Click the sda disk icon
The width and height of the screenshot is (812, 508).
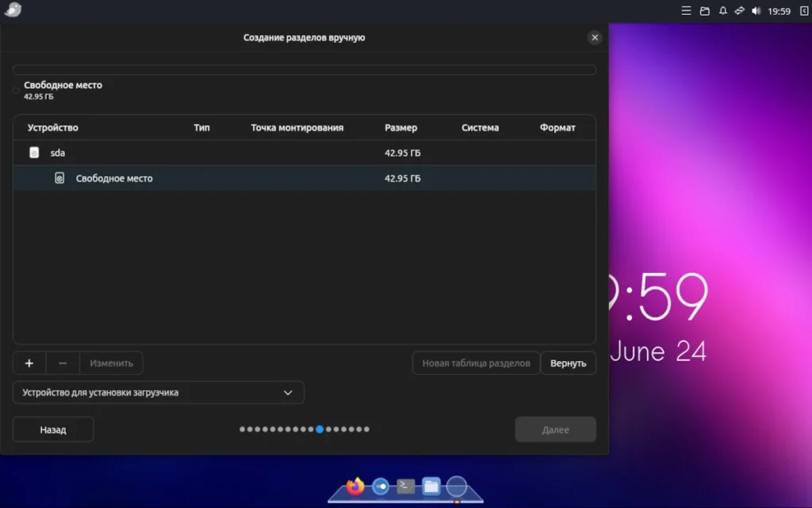(x=34, y=152)
